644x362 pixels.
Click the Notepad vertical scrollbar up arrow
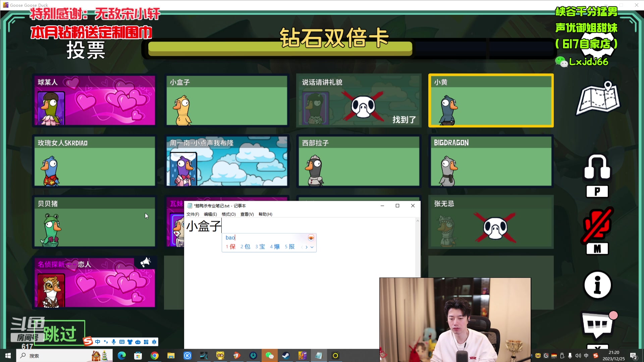[418, 221]
